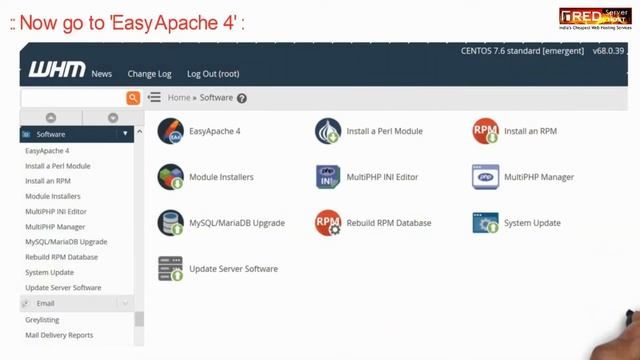Image resolution: width=640 pixels, height=360 pixels.
Task: Click the Update Server Software label
Action: tap(233, 269)
